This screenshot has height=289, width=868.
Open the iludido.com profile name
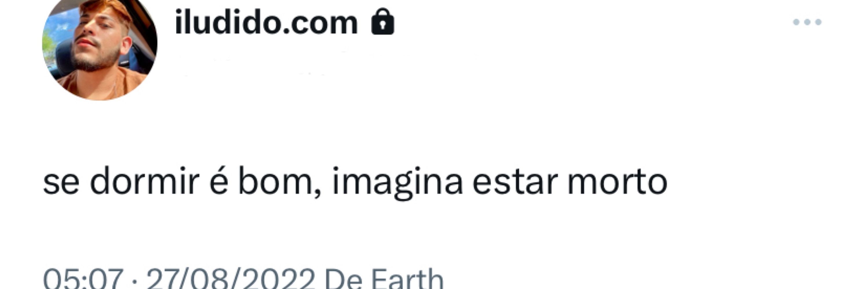pyautogui.click(x=266, y=23)
